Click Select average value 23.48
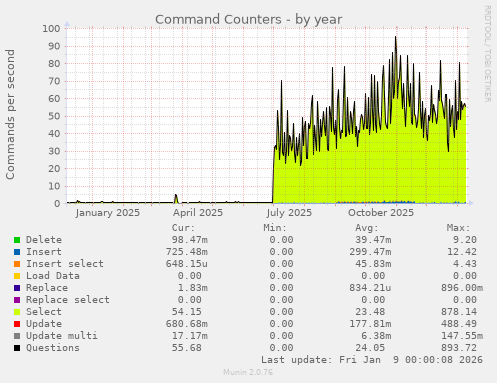 point(370,312)
